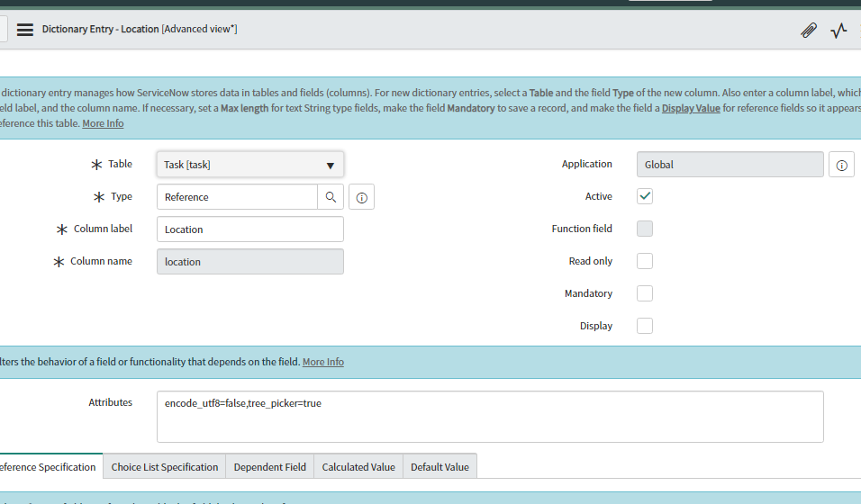Switch to Choice List Specification tab

(x=165, y=467)
